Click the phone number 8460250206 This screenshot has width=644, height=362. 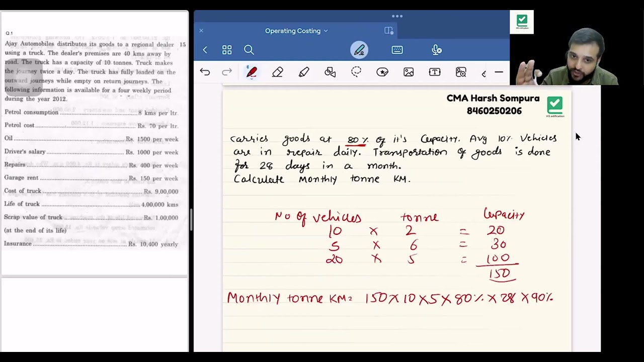[494, 111]
